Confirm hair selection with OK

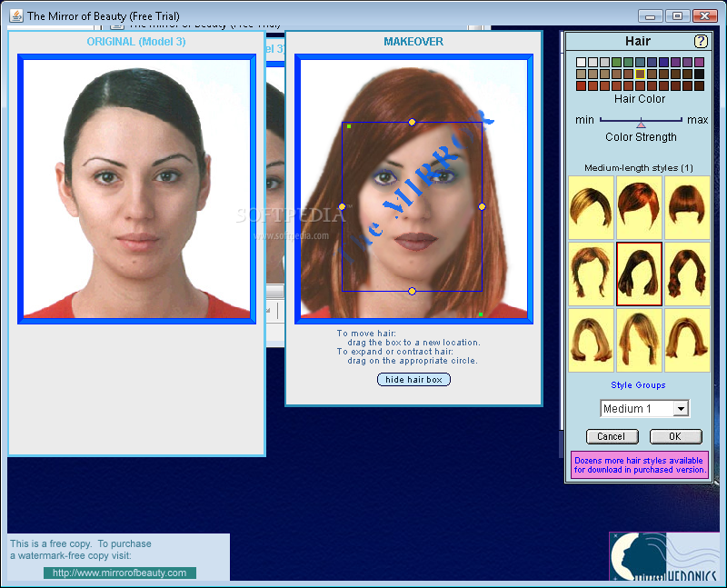(x=675, y=436)
